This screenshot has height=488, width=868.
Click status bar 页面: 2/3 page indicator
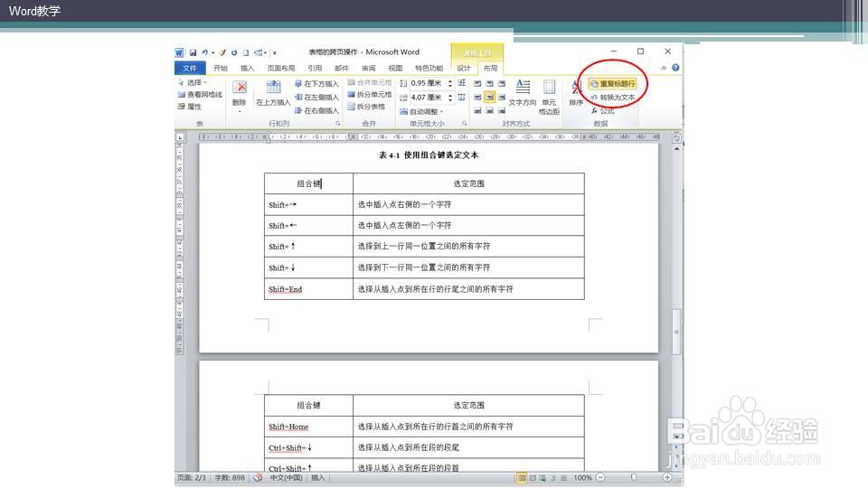(x=192, y=477)
